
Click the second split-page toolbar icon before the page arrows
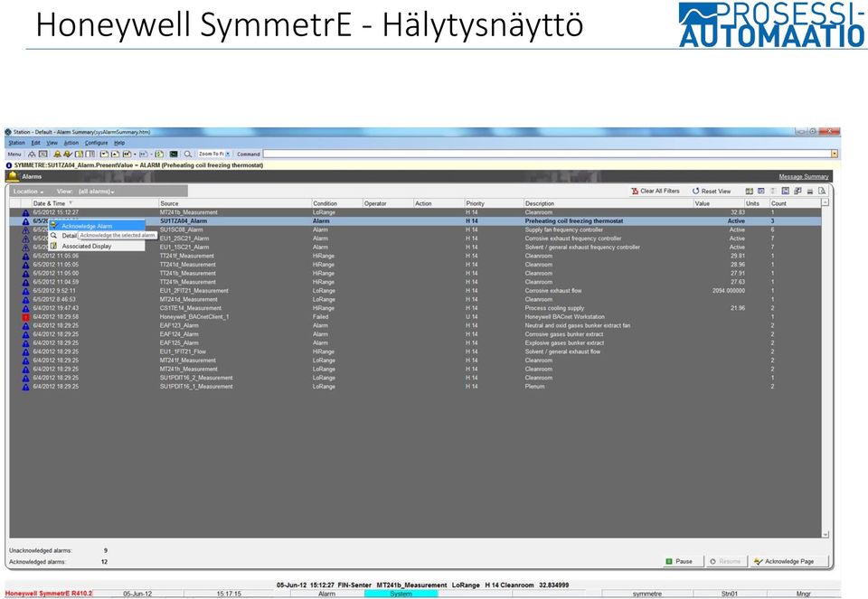[x=90, y=154]
